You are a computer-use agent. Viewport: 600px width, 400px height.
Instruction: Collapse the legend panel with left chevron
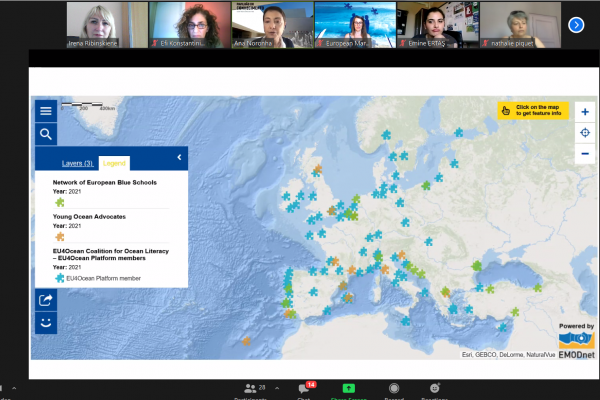[x=179, y=157]
